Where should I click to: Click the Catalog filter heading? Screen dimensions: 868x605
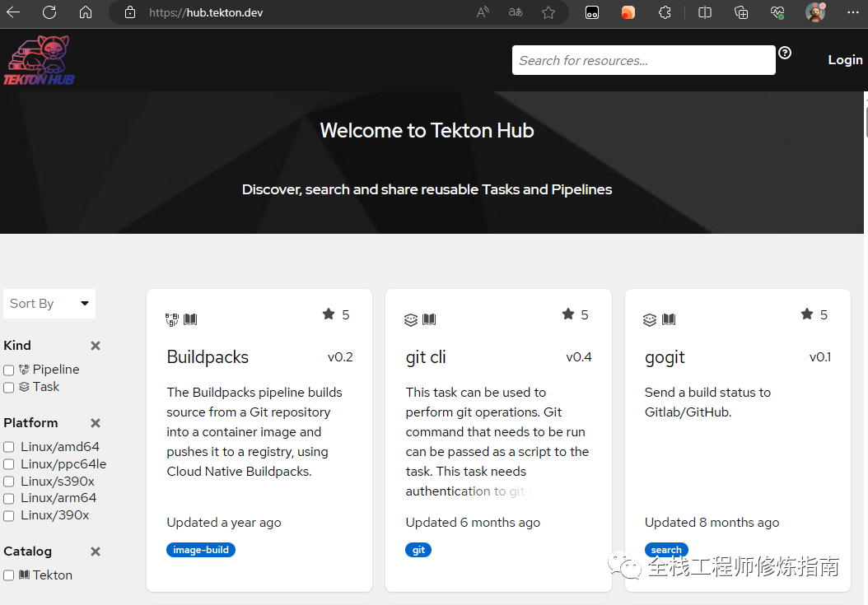point(28,551)
